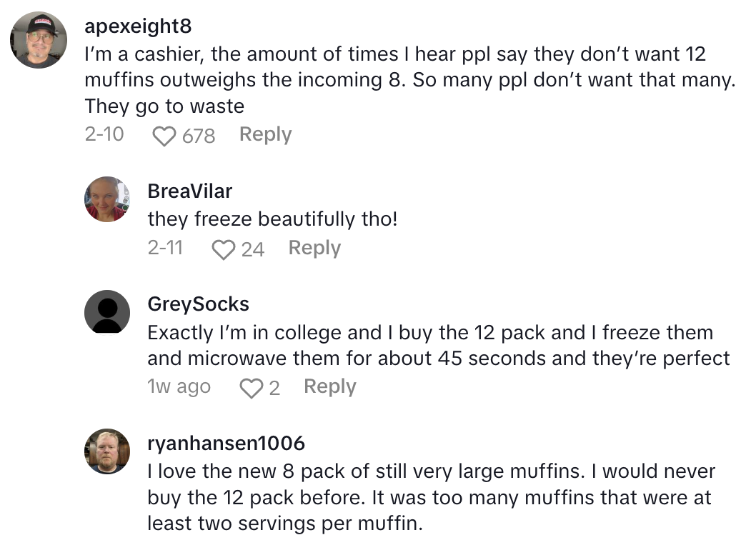Open ryanhansen1006's profile picture
The height and width of the screenshot is (540, 756).
(107, 451)
